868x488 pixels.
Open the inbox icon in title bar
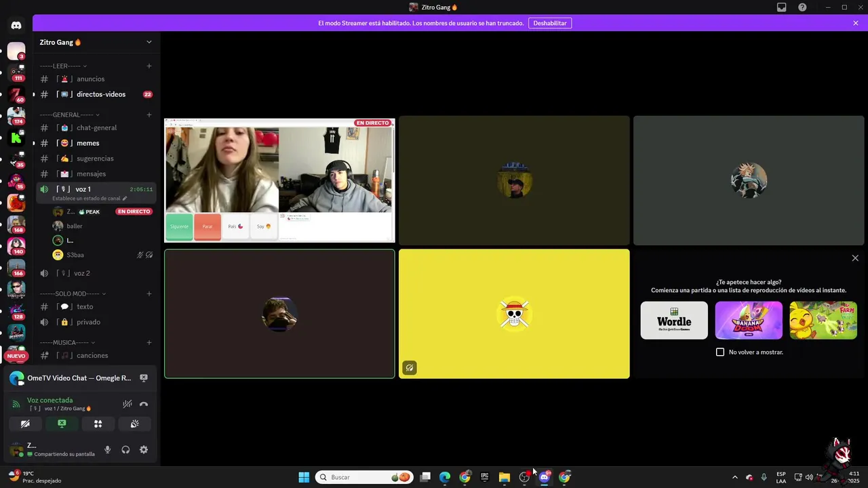(782, 7)
